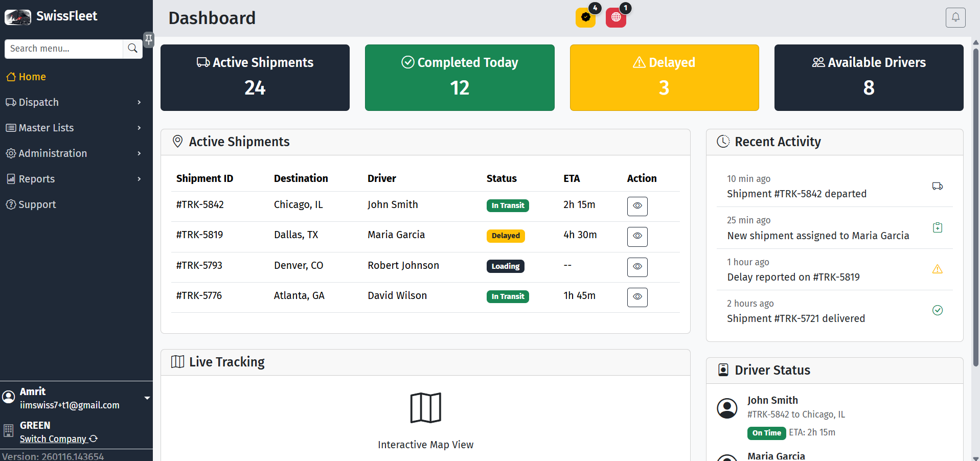Image resolution: width=980 pixels, height=461 pixels.
Task: Click the Reports sidebar chart icon
Action: pyautogui.click(x=11, y=179)
